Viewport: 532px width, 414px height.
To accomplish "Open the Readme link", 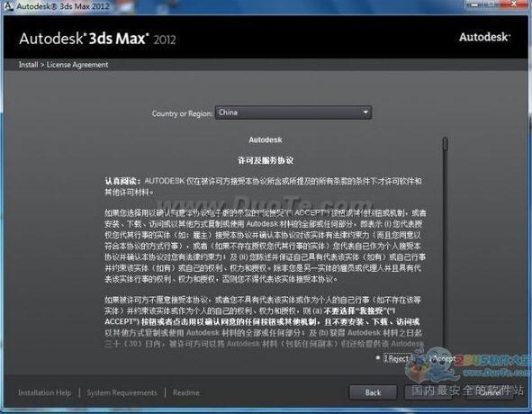I will [x=186, y=392].
